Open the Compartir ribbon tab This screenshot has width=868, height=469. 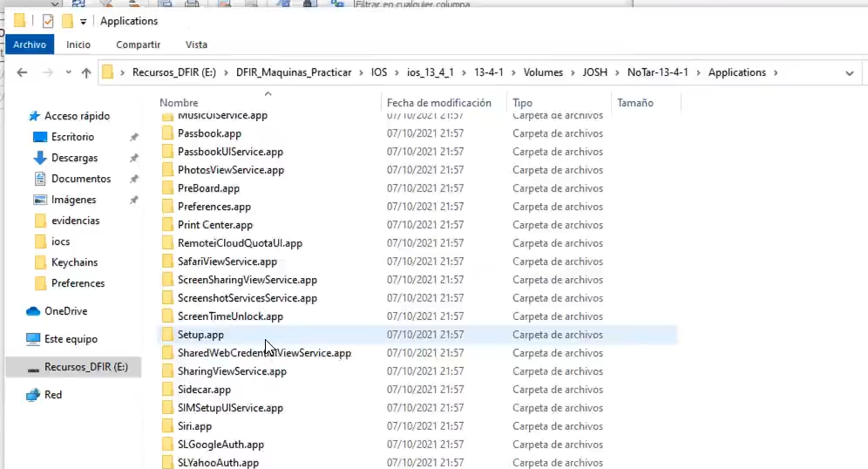pos(138,44)
